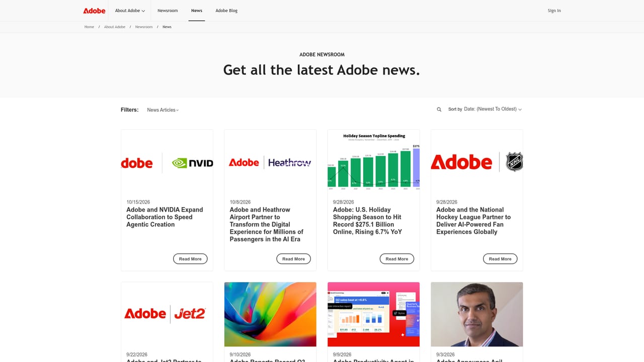This screenshot has height=362, width=644.
Task: Open Adobe Heathrow logo thumbnail
Action: (x=270, y=163)
